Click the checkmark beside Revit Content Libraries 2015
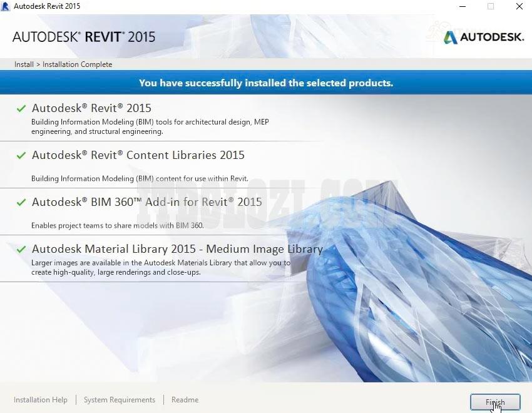 (x=21, y=156)
